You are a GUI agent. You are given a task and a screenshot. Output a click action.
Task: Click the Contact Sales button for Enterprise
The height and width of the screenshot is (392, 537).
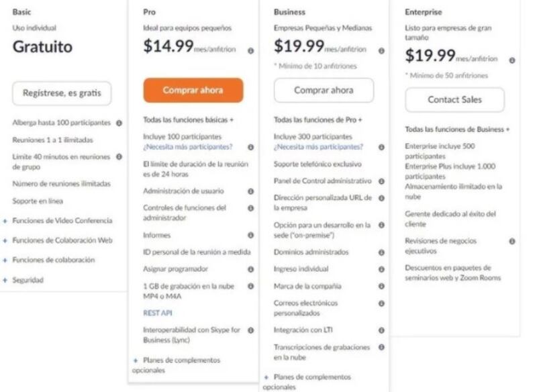pos(455,99)
